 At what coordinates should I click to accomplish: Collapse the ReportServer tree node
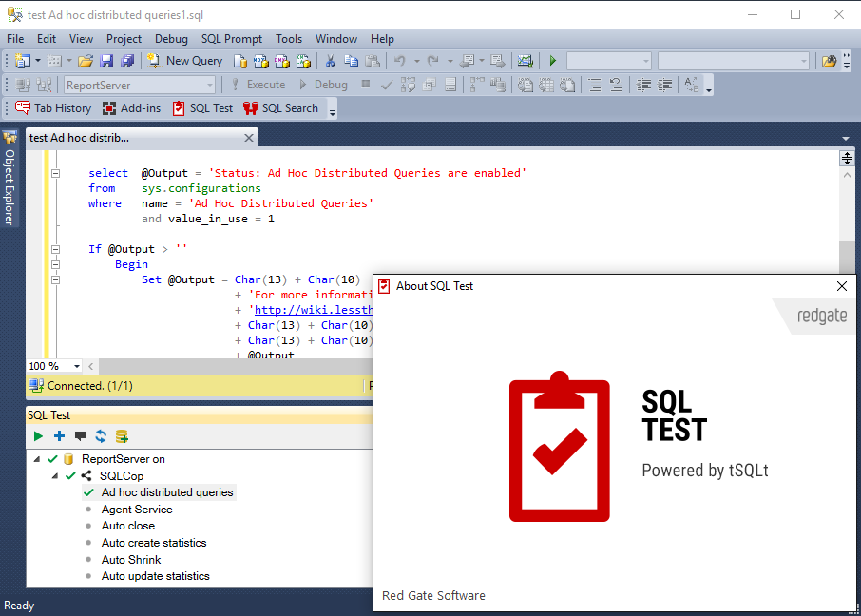[x=38, y=459]
